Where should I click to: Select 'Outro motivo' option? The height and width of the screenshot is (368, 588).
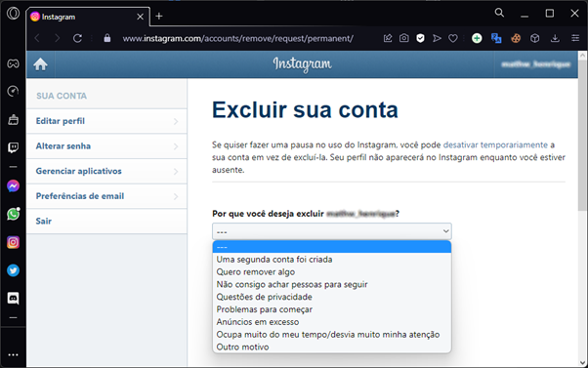coord(332,347)
